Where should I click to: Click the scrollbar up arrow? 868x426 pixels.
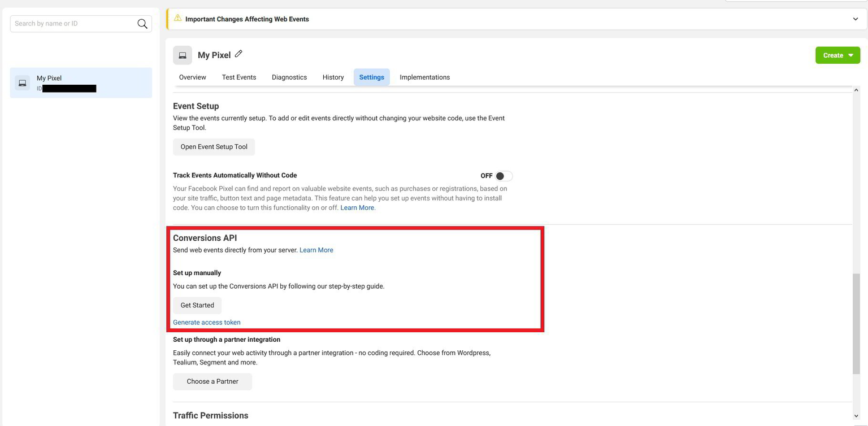pos(856,90)
